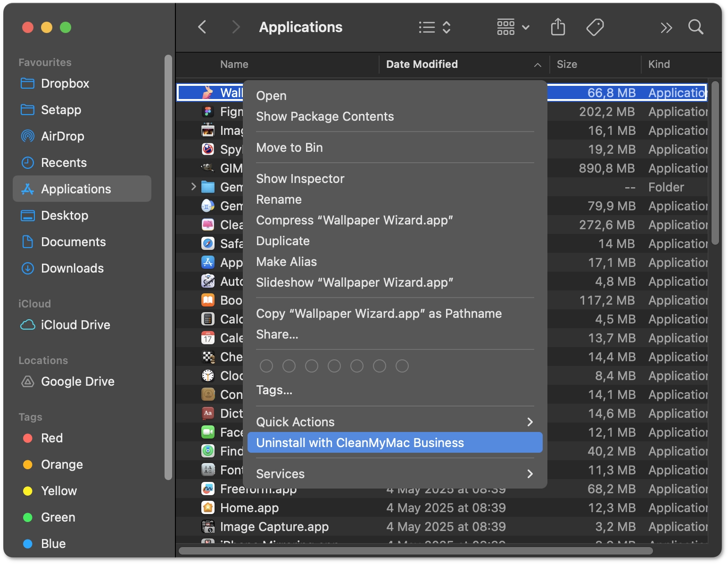Click the file list vertical scrollbar

point(715,163)
